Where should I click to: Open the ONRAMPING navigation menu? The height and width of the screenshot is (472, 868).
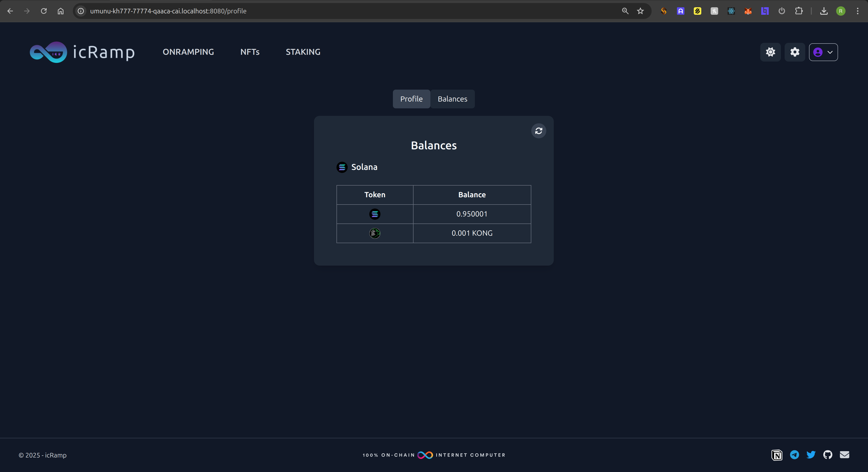(x=188, y=52)
